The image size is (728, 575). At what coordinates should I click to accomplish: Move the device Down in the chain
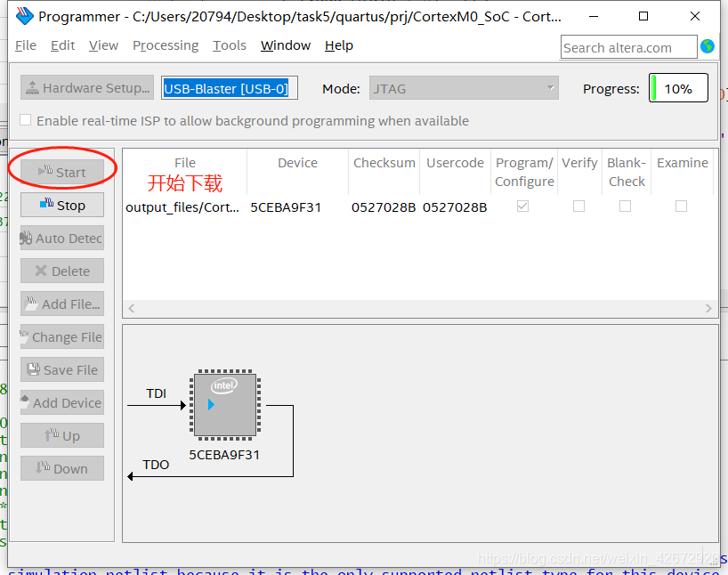pyautogui.click(x=62, y=469)
